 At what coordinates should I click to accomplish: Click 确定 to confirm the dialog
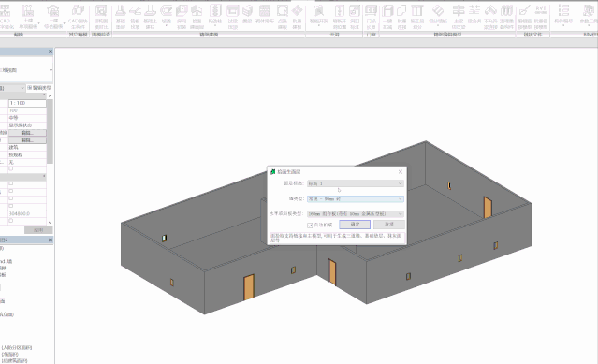355,225
